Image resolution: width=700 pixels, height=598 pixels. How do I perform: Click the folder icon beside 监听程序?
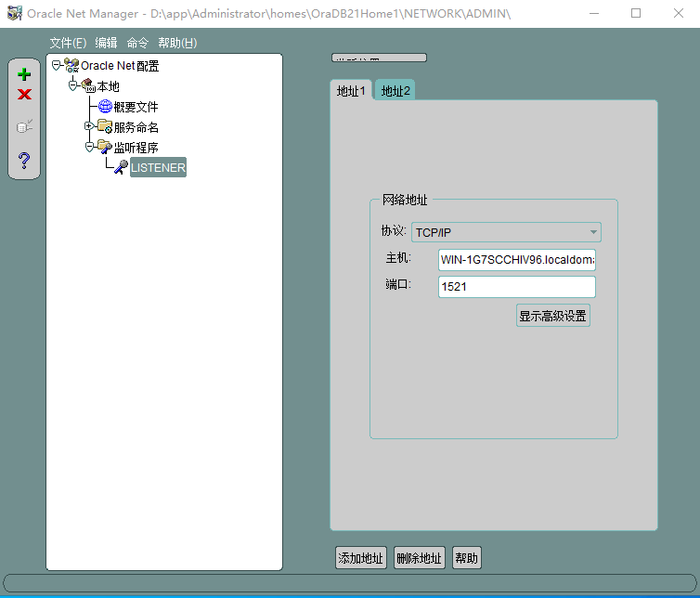tap(105, 147)
